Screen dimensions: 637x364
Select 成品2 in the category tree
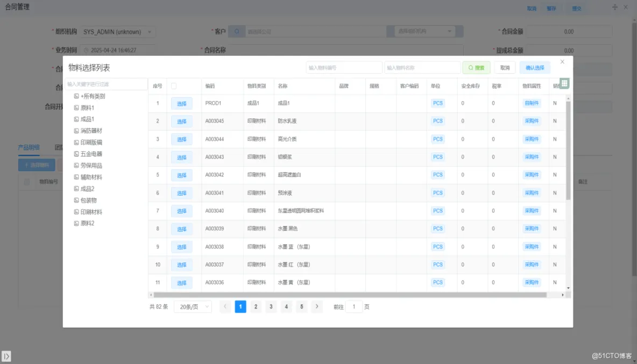pyautogui.click(x=87, y=189)
